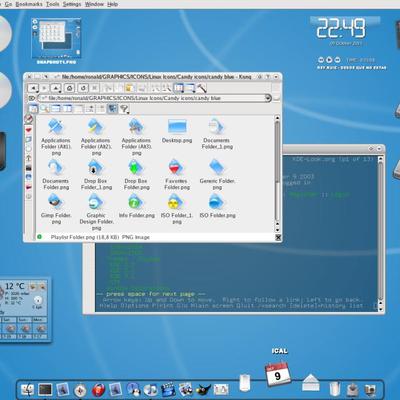Click the Zoom Out magnifier icon
Viewport: 400px width, 400px height.
166,88
